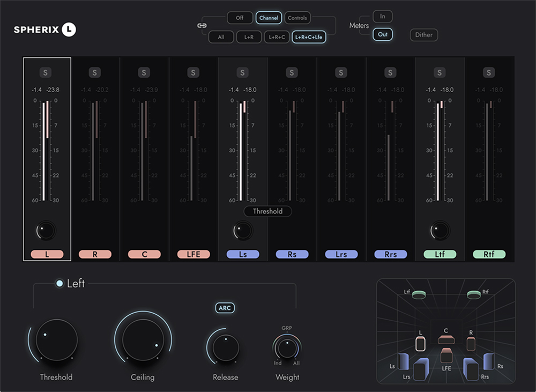
Task: Set link mode to Off
Action: [x=240, y=18]
